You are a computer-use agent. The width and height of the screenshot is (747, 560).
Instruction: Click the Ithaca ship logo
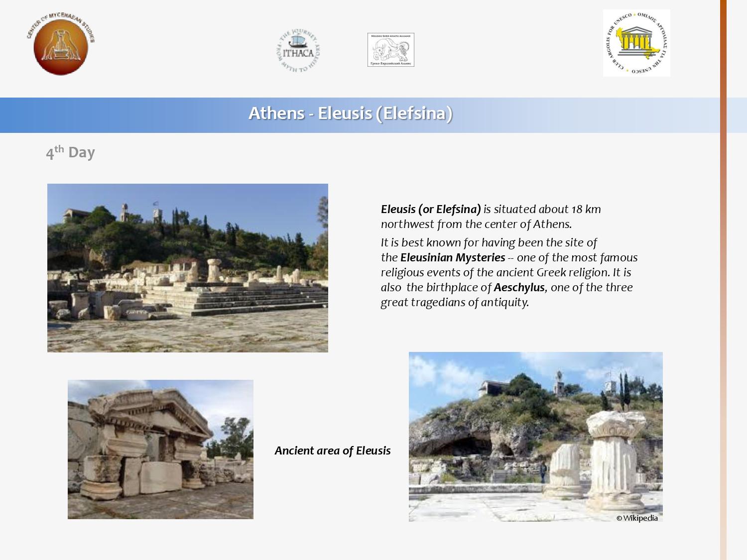(x=298, y=51)
